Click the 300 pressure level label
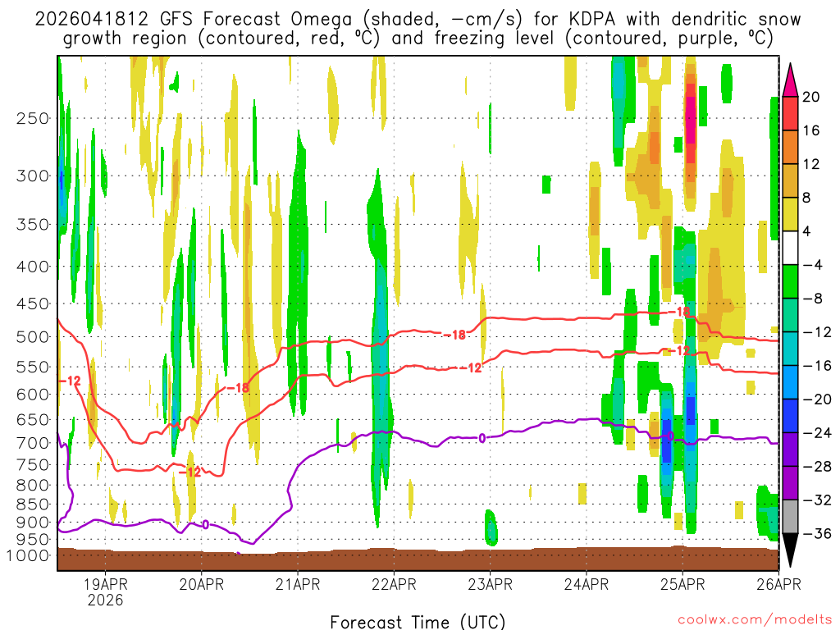 click(x=33, y=176)
